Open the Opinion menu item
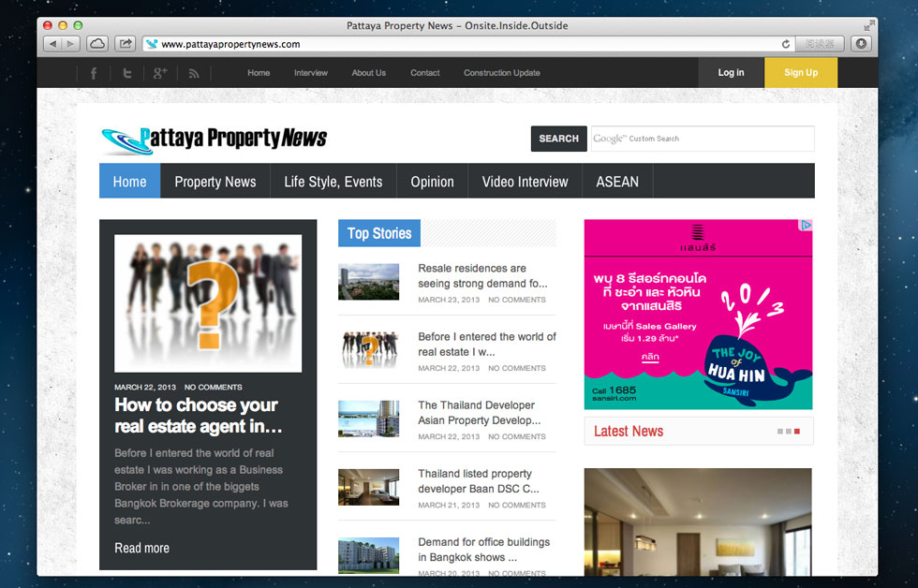Screen dimensions: 918x588 pyautogui.click(x=432, y=182)
